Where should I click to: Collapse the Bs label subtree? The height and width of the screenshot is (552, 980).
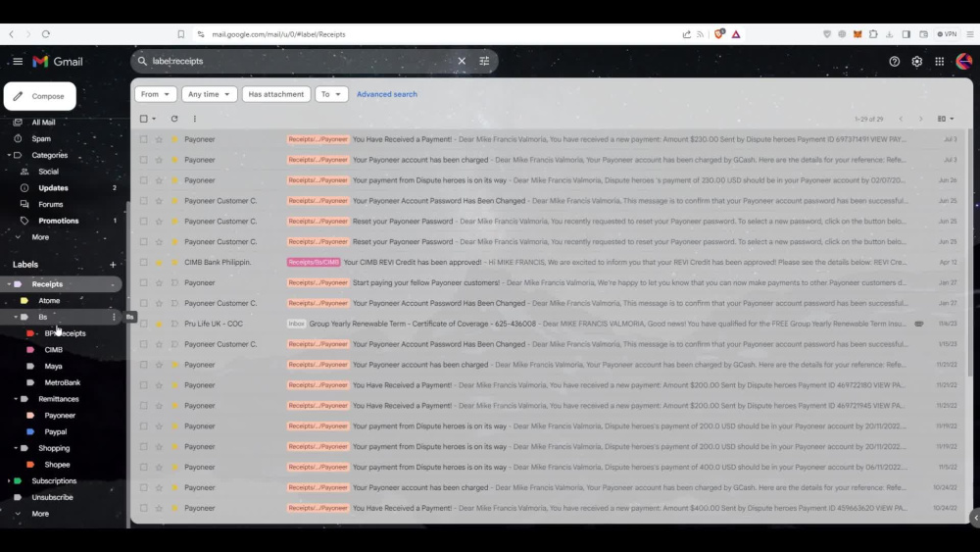pyautogui.click(x=16, y=317)
